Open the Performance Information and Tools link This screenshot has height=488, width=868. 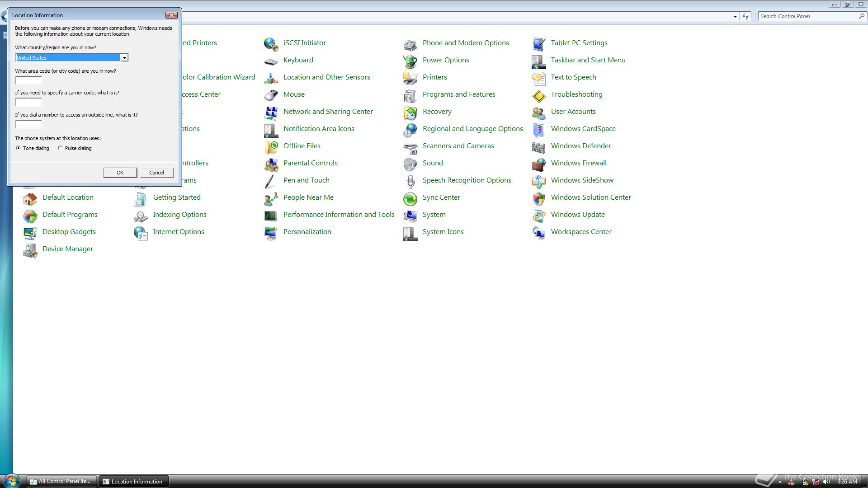coord(339,214)
